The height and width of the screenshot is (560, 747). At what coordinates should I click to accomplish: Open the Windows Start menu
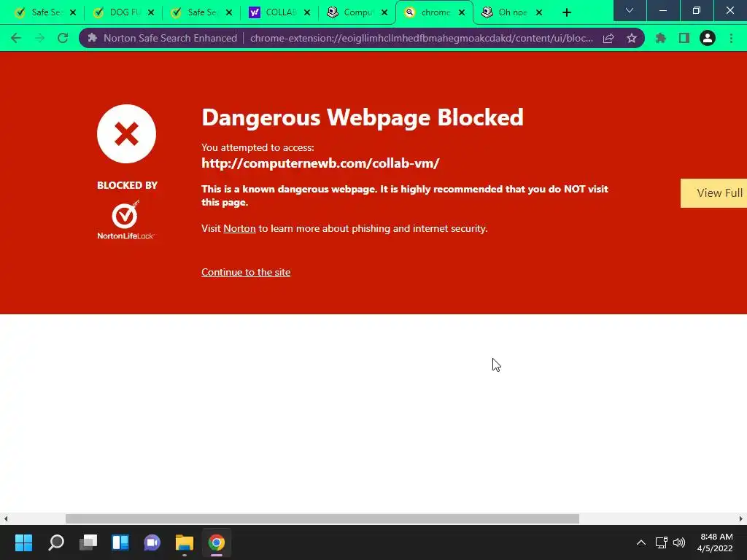click(x=23, y=542)
